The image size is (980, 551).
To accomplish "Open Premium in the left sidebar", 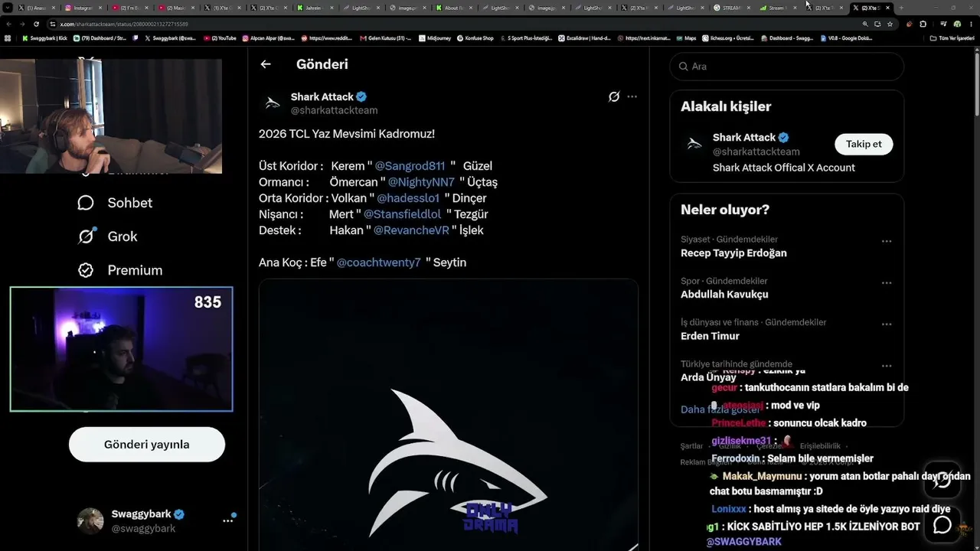I will point(120,270).
